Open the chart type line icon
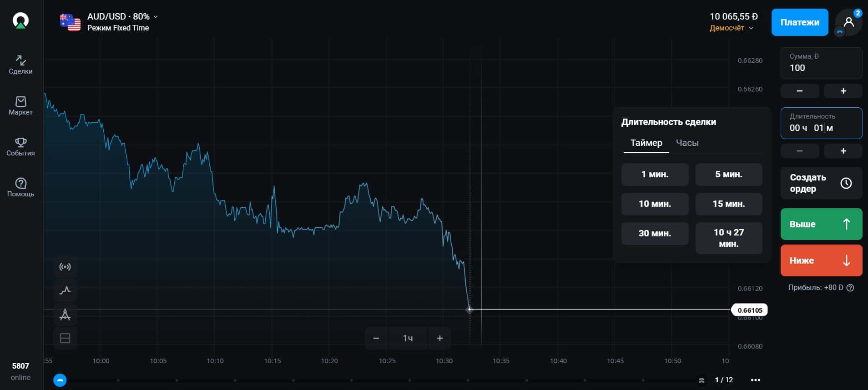Screen dimensions: 868x390 coord(65,290)
